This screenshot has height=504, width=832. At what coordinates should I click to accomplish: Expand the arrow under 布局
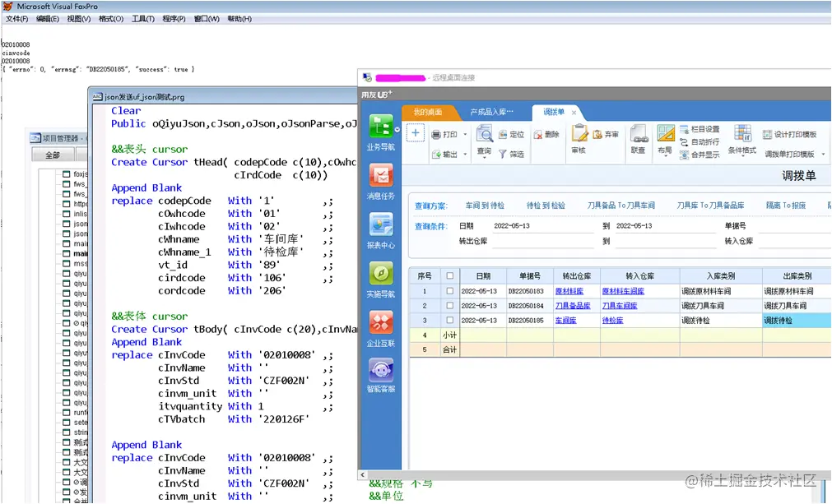pyautogui.click(x=666, y=157)
